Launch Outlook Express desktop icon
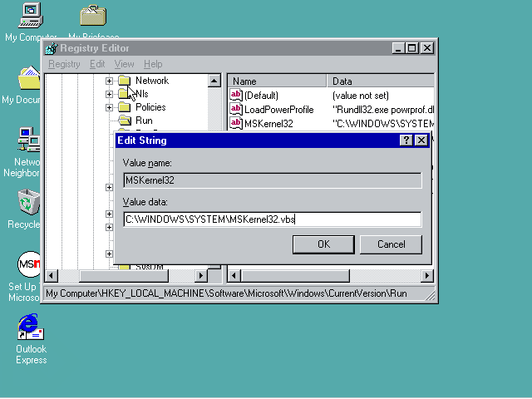Image resolution: width=532 pixels, height=399 pixels. pyautogui.click(x=31, y=327)
